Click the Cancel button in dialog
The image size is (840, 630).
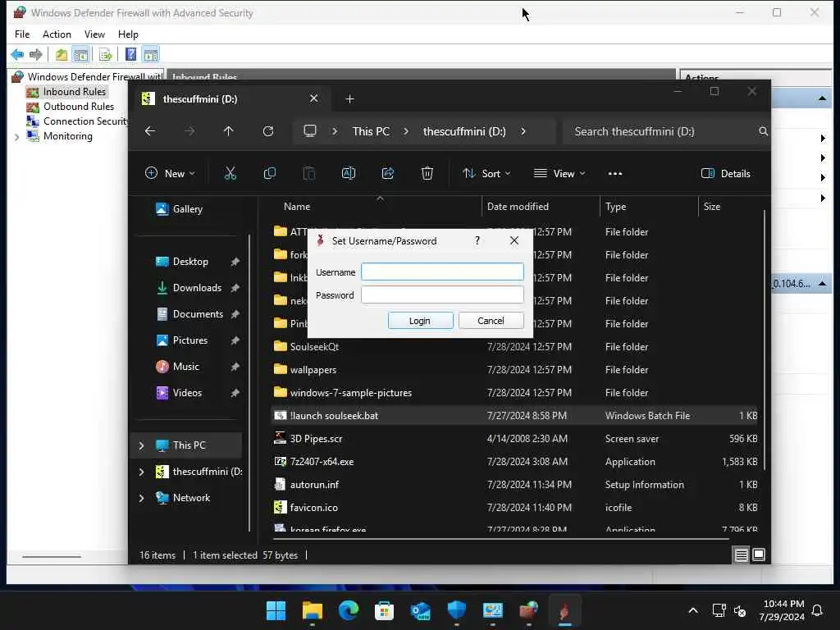pyautogui.click(x=491, y=321)
